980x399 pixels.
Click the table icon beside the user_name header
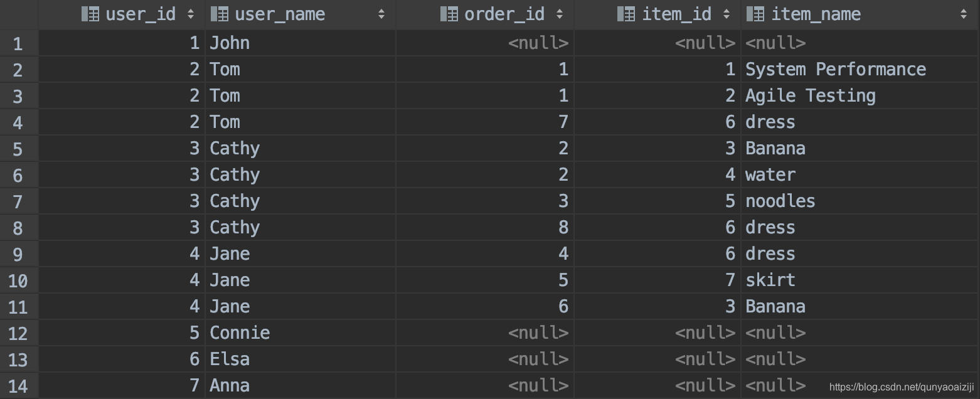pyautogui.click(x=215, y=13)
